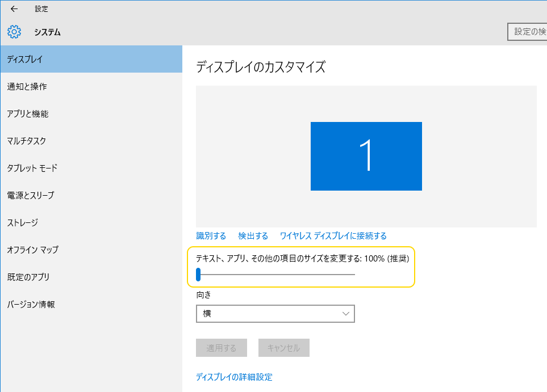Click the ディスプレイのカスタマイズ heading
The width and height of the screenshot is (547, 392).
[x=261, y=67]
